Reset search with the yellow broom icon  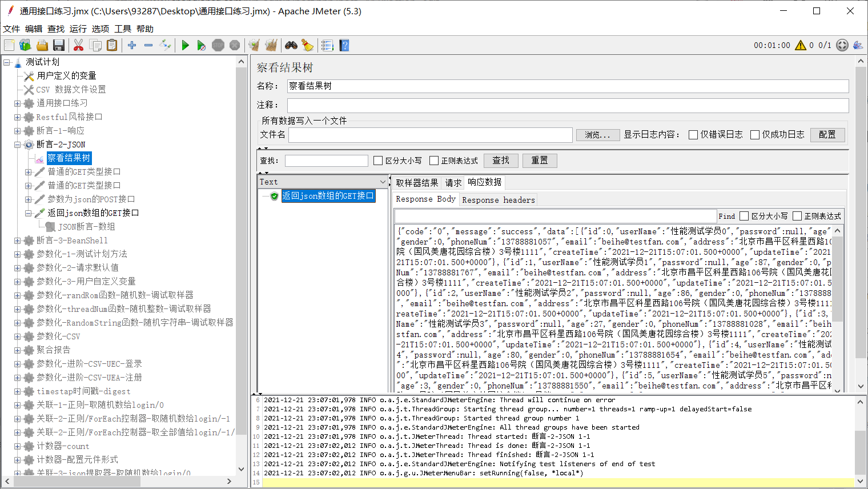pos(307,45)
